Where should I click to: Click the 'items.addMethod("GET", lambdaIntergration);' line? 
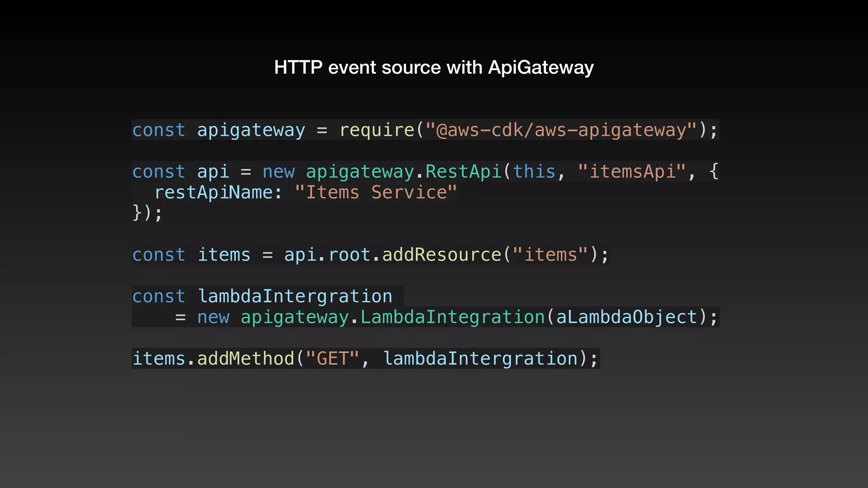tap(365, 358)
